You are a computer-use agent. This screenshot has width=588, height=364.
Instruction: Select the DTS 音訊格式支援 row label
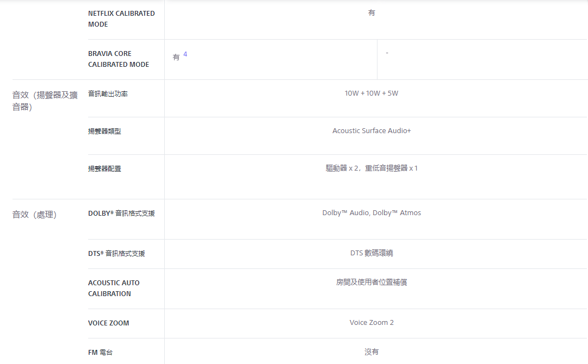[116, 254]
